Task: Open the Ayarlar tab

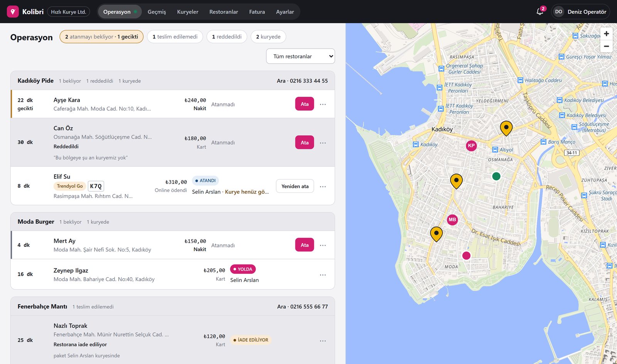Action: [x=285, y=12]
